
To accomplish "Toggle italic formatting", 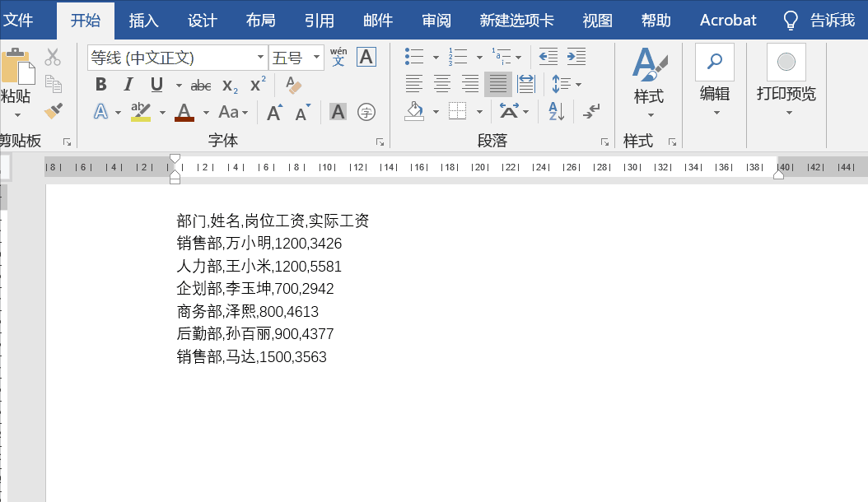I will click(x=128, y=84).
